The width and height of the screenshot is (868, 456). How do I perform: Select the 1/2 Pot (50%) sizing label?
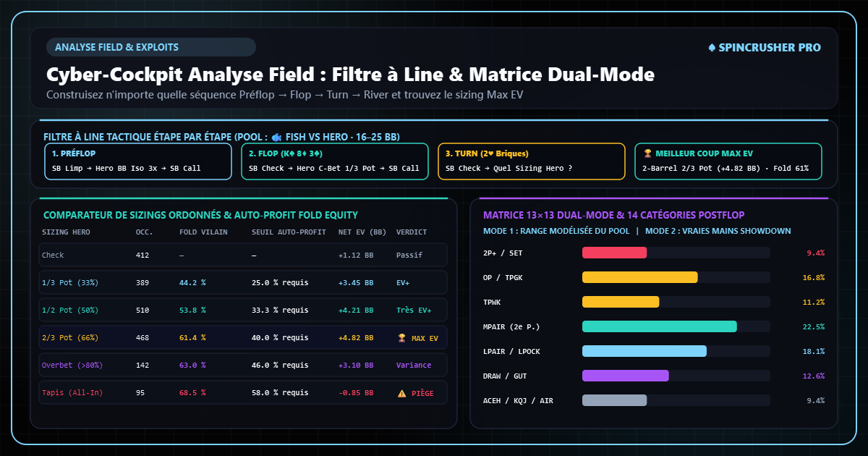tap(70, 311)
